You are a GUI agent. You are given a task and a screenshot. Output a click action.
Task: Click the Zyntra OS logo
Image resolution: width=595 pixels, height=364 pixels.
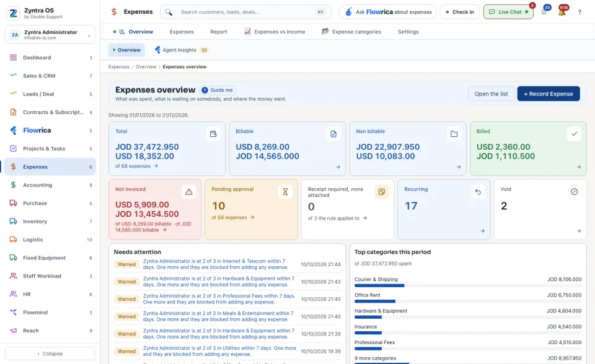click(13, 13)
